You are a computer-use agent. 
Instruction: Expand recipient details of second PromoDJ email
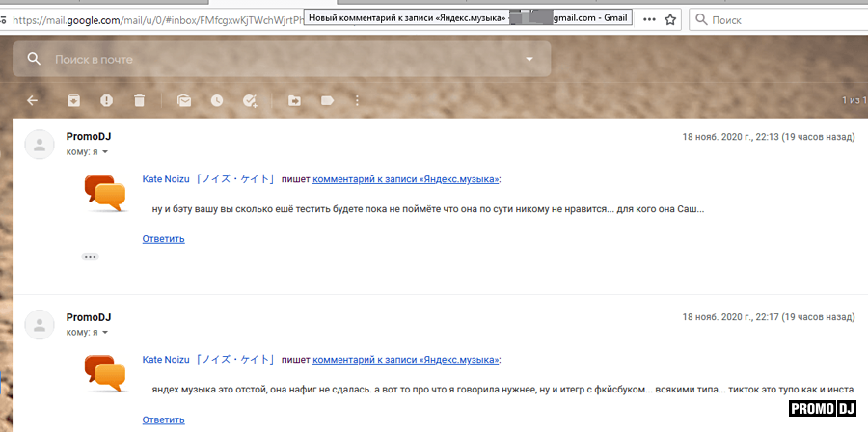point(106,333)
